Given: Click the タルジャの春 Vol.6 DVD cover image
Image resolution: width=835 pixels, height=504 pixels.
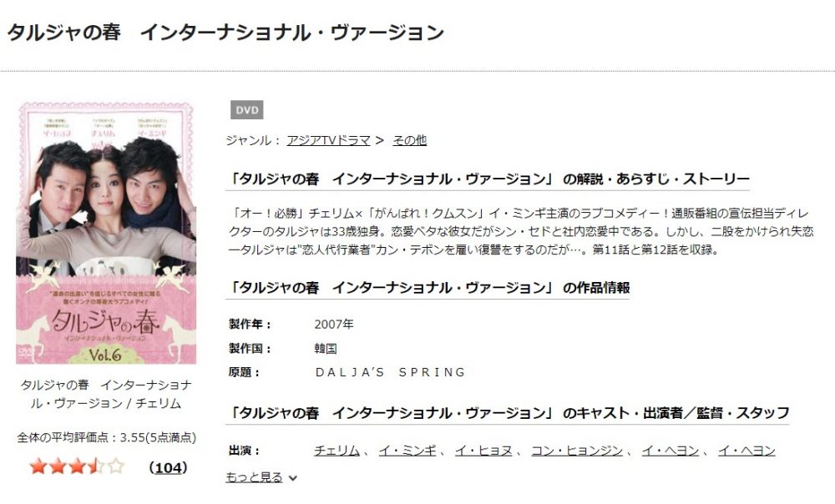Looking at the screenshot, I should click(106, 233).
